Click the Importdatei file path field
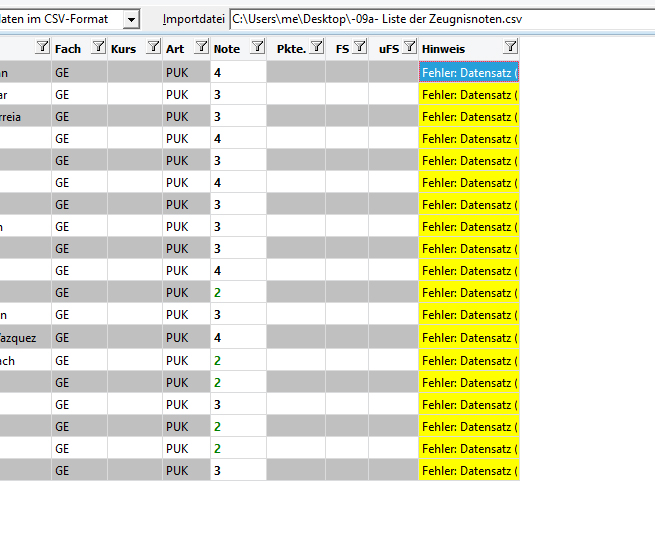The width and height of the screenshot is (655, 551). click(442, 19)
